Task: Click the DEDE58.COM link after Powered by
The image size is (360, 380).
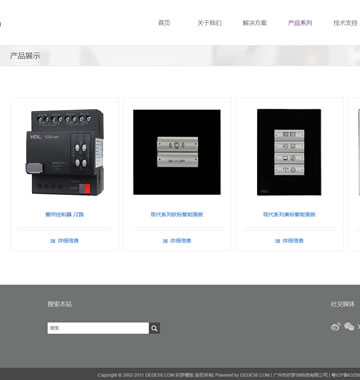Action: [255, 375]
